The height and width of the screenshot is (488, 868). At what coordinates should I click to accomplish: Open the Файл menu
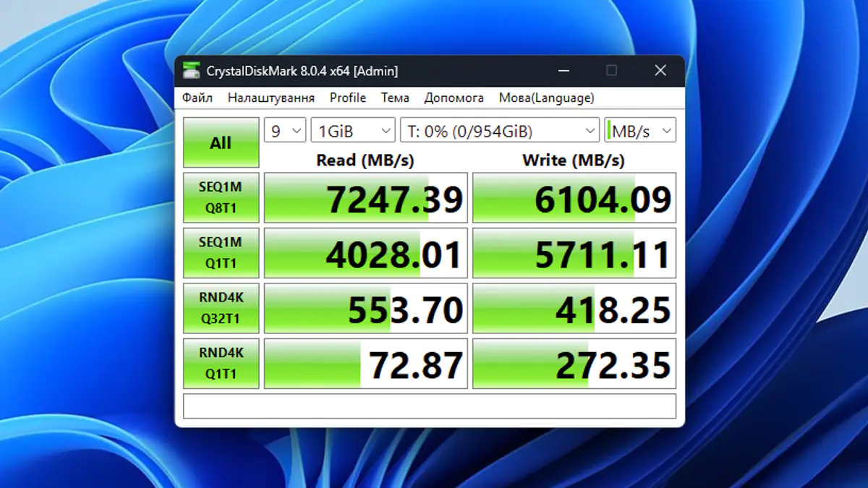pos(198,97)
